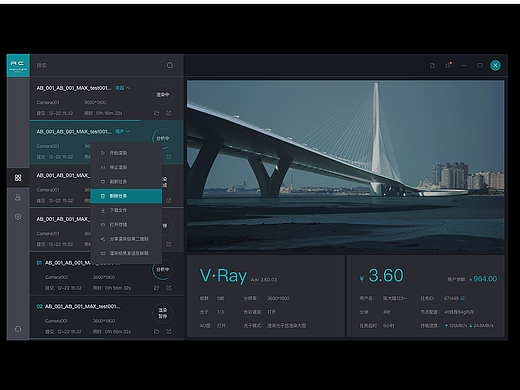Click export icon of highlighted 分析中 task
The image size is (520, 390).
169,157
